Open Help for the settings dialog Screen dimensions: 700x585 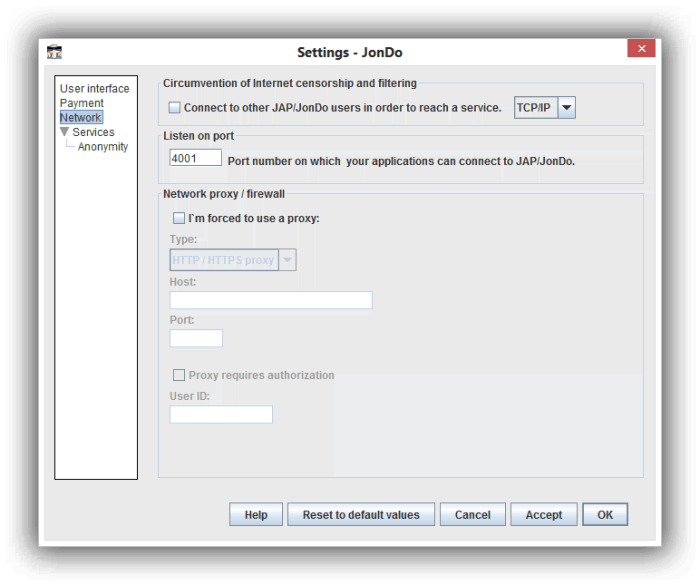pos(256,514)
